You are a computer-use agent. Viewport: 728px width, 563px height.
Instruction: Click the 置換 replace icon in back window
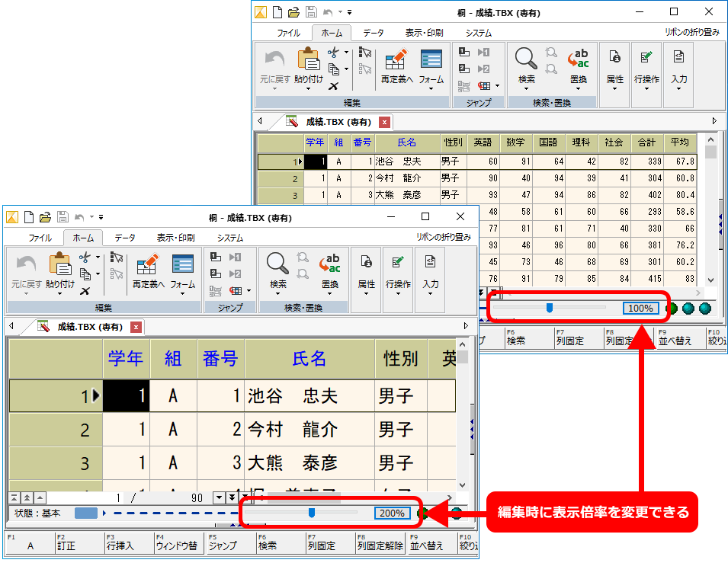579,59
